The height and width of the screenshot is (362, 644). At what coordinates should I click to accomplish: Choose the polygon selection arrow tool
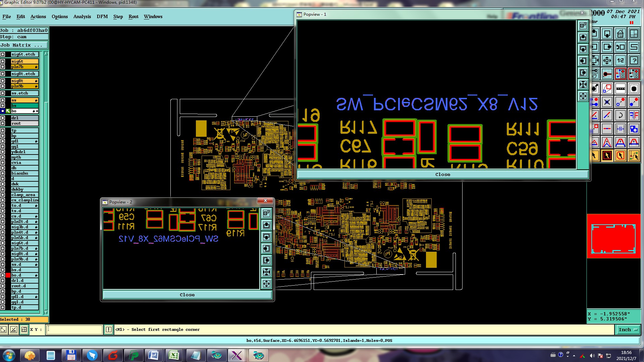pyautogui.click(x=620, y=156)
